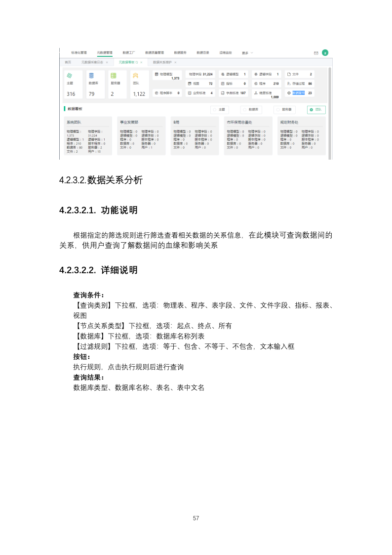
Task: Open the 系统团队 card
Action: [88, 136]
